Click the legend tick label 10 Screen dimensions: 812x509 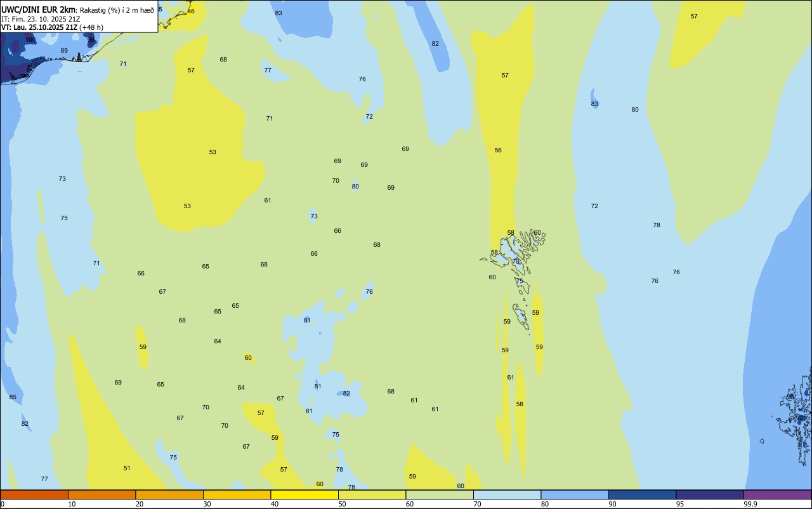pyautogui.click(x=72, y=504)
